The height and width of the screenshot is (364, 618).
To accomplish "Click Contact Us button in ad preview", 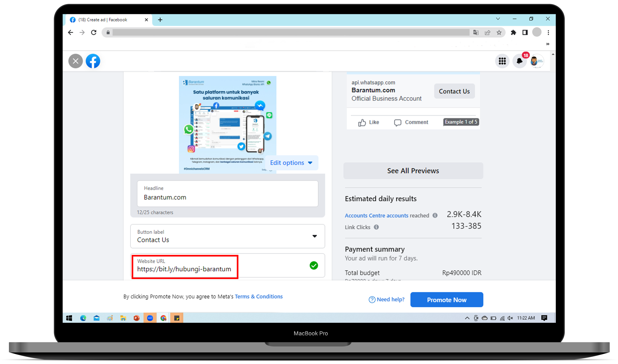I will pos(454,91).
